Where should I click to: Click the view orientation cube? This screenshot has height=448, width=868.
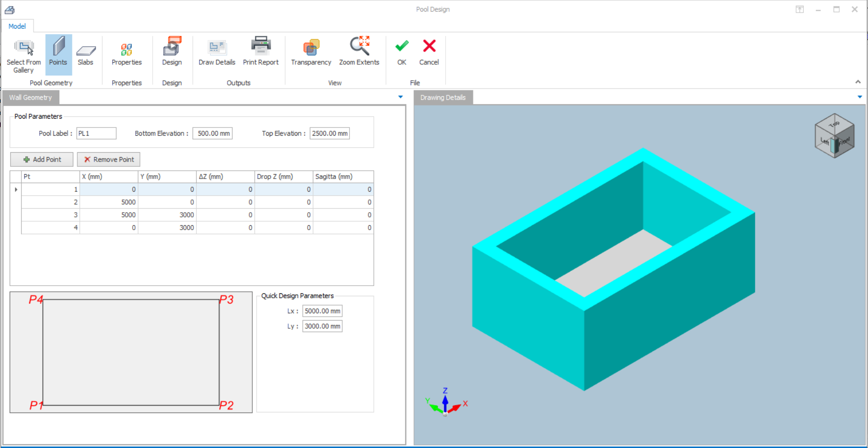[834, 136]
